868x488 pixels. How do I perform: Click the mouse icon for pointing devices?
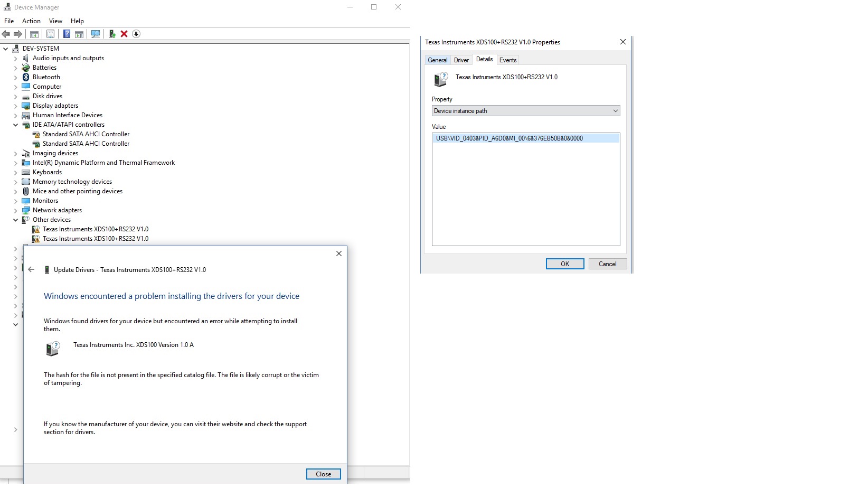(26, 191)
